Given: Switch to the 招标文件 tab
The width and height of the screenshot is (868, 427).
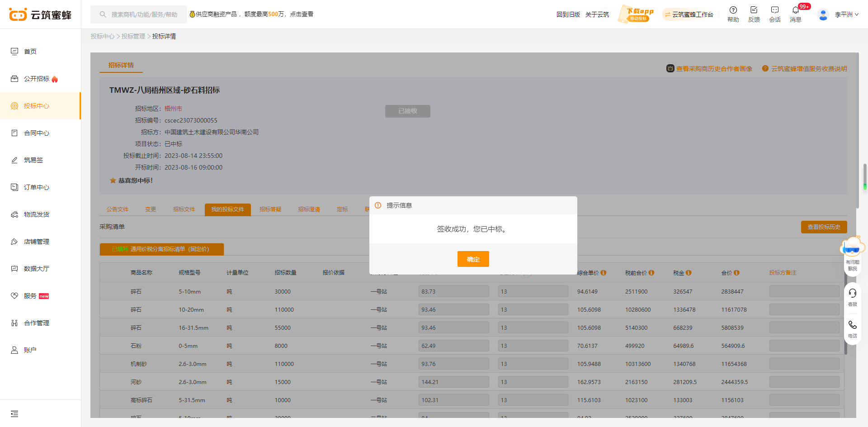Looking at the screenshot, I should 184,209.
